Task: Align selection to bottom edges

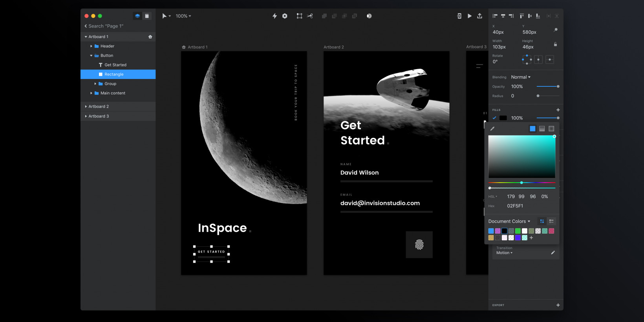Action: click(538, 16)
